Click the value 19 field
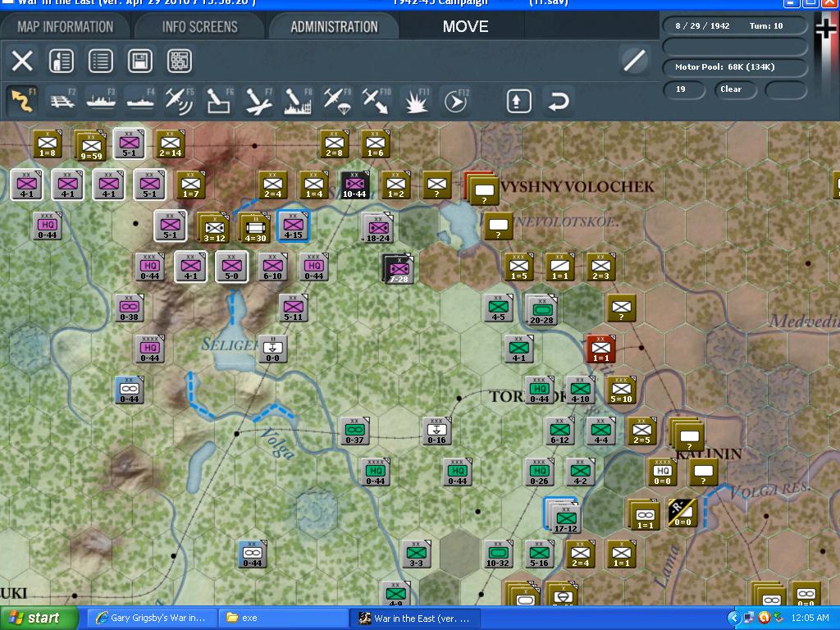 683,89
